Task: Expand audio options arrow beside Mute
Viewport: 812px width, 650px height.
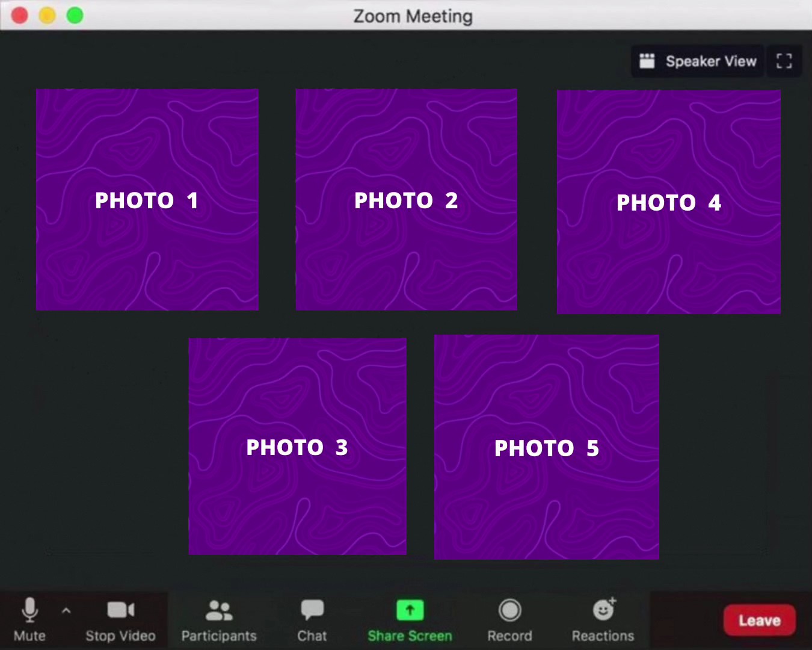Action: (66, 611)
